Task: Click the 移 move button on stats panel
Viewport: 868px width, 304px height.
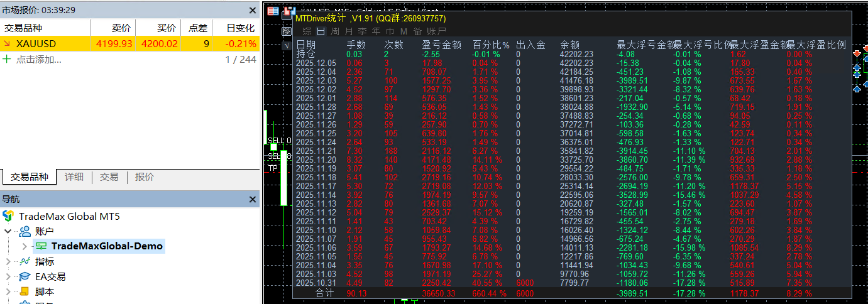Action: point(287,31)
